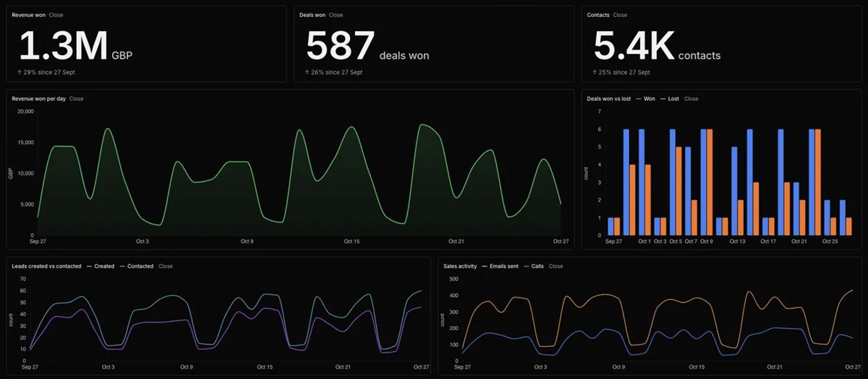Click the Sales activity title
Viewport: 868px width, 379px height.
click(460, 266)
